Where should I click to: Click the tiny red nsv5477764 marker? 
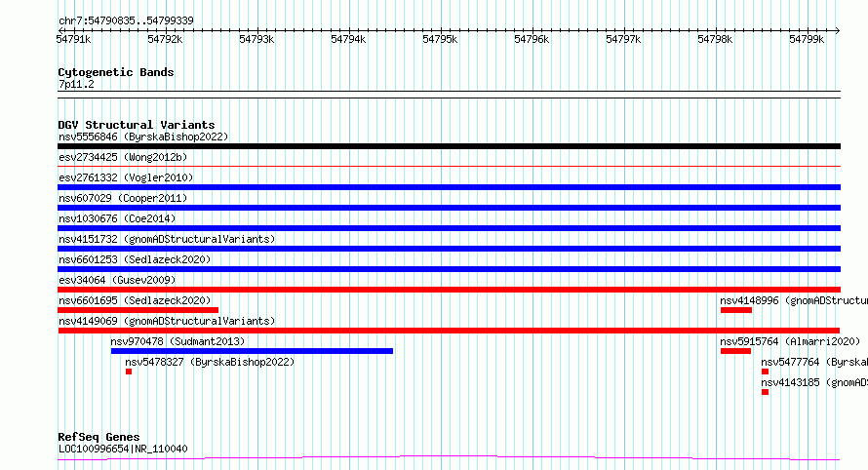pos(765,372)
